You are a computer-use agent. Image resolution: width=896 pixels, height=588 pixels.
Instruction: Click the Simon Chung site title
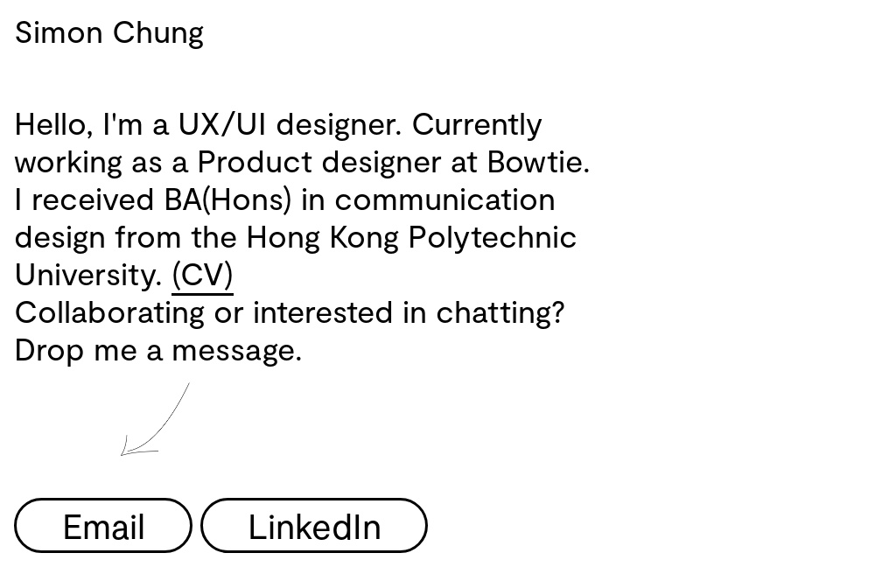[109, 32]
